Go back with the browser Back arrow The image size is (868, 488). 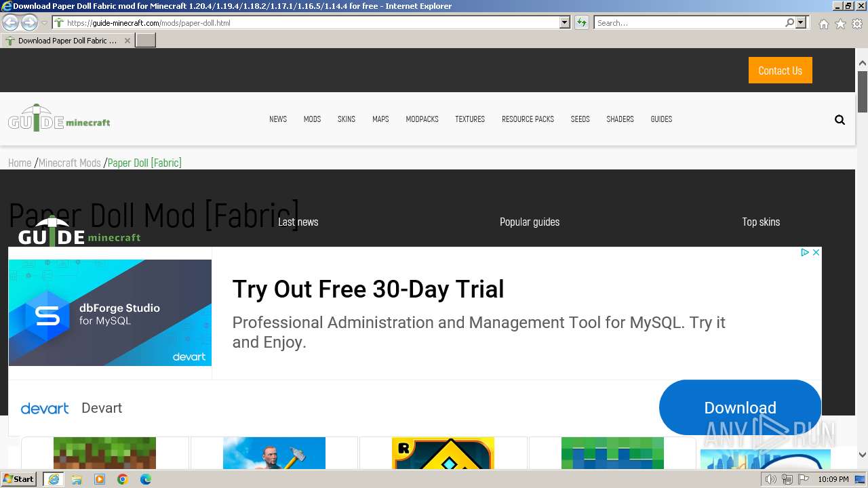pyautogui.click(x=10, y=22)
